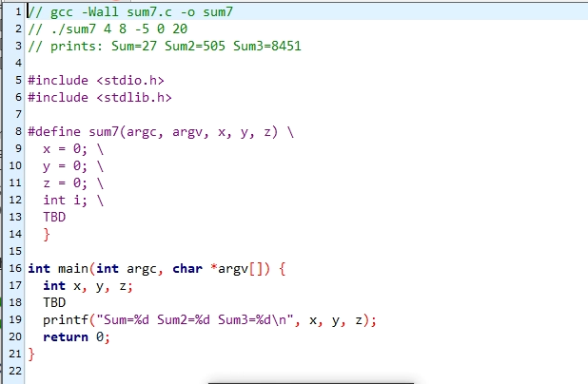Screen dimensions: 588x384
Task: Click line number 3 in the gutter
Action: point(18,46)
